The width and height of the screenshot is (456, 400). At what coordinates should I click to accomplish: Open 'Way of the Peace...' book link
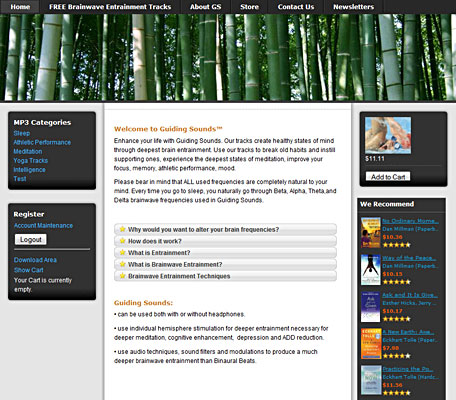coord(409,258)
